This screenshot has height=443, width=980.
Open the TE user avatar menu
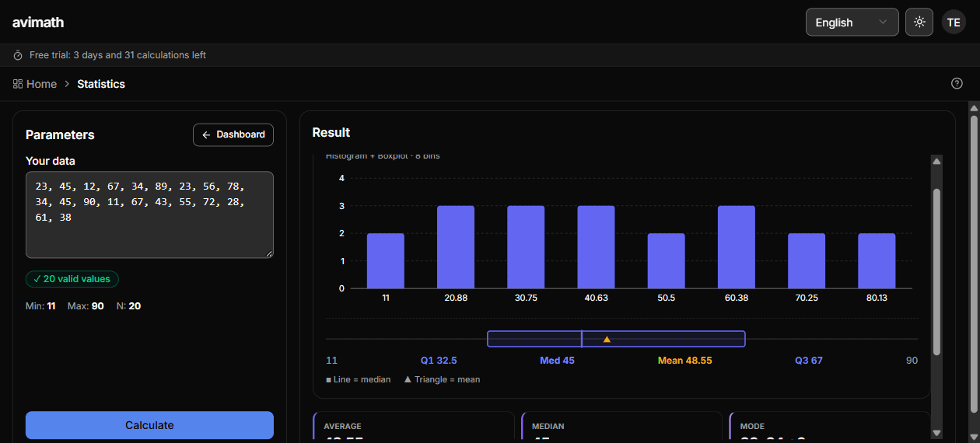pyautogui.click(x=954, y=22)
